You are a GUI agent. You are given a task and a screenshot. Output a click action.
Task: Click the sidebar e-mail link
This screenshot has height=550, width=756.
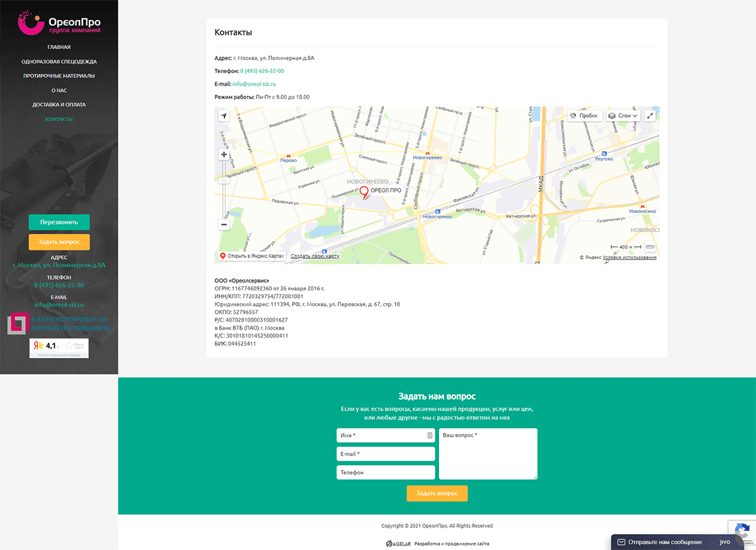[59, 305]
